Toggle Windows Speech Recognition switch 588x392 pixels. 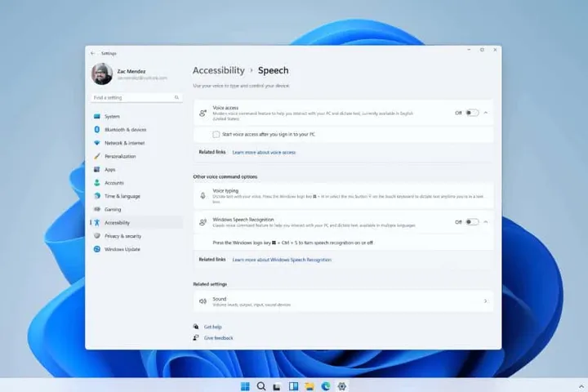(x=472, y=222)
